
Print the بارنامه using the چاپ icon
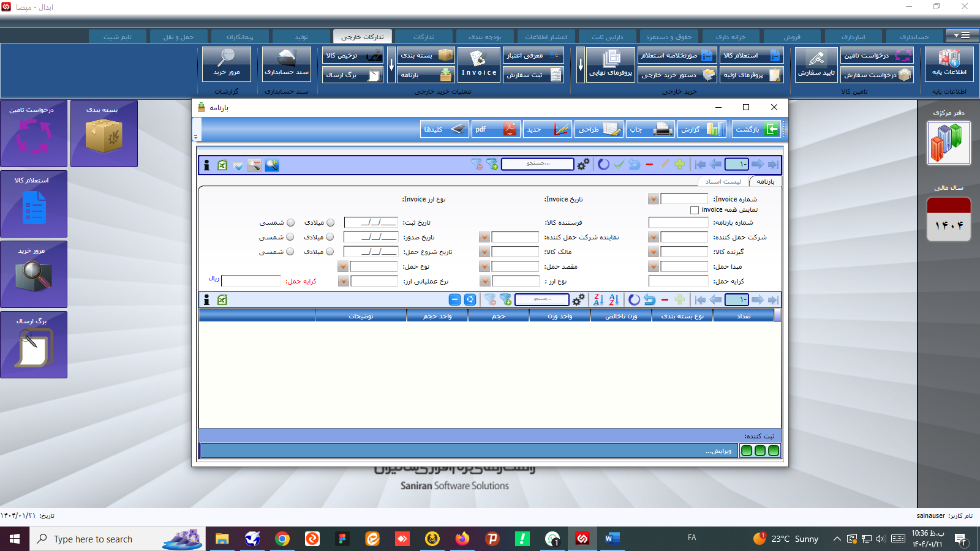click(x=650, y=129)
